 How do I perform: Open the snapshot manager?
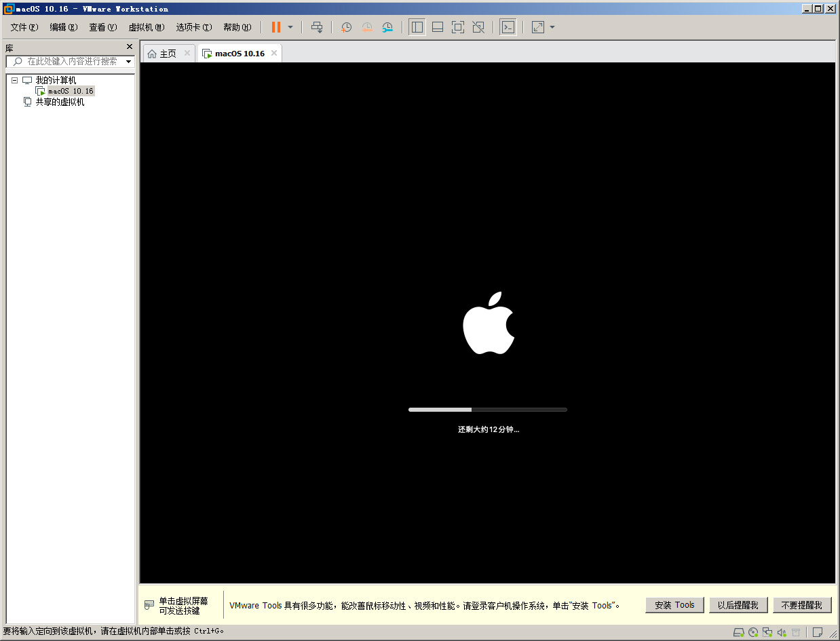[387, 27]
